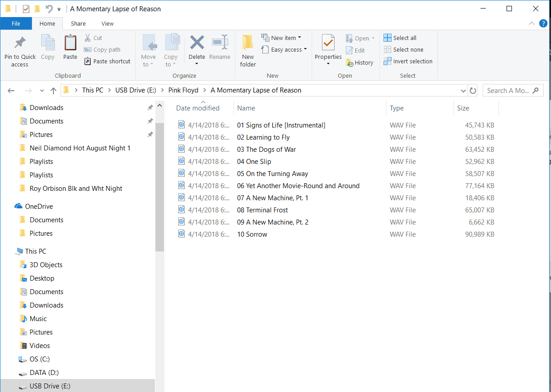Go back using the left arrow

click(12, 91)
